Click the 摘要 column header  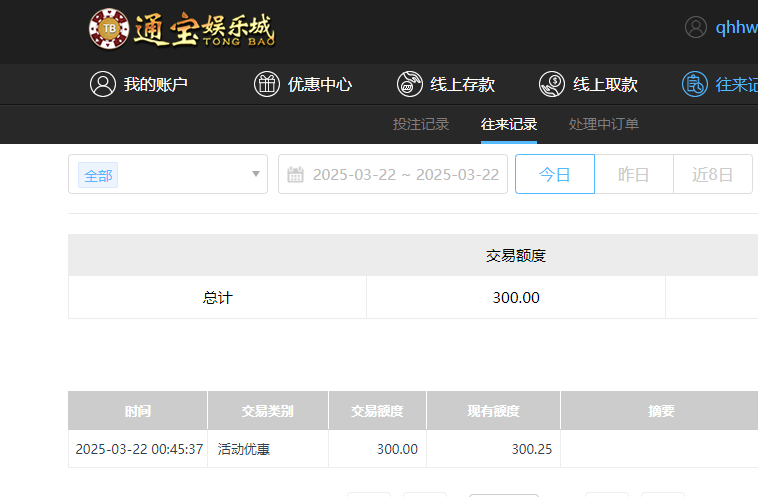pos(659,410)
